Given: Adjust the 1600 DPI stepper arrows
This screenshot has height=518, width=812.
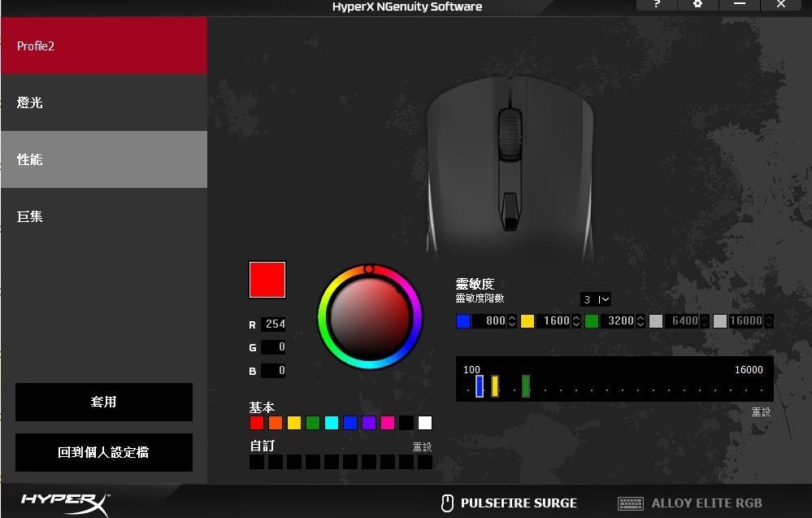Looking at the screenshot, I should click(575, 321).
